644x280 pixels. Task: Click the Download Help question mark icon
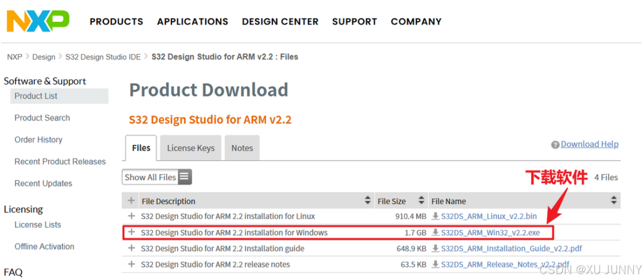tap(555, 144)
